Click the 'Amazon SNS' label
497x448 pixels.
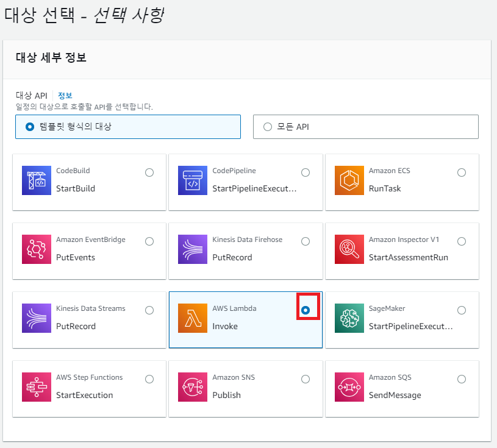coord(234,377)
